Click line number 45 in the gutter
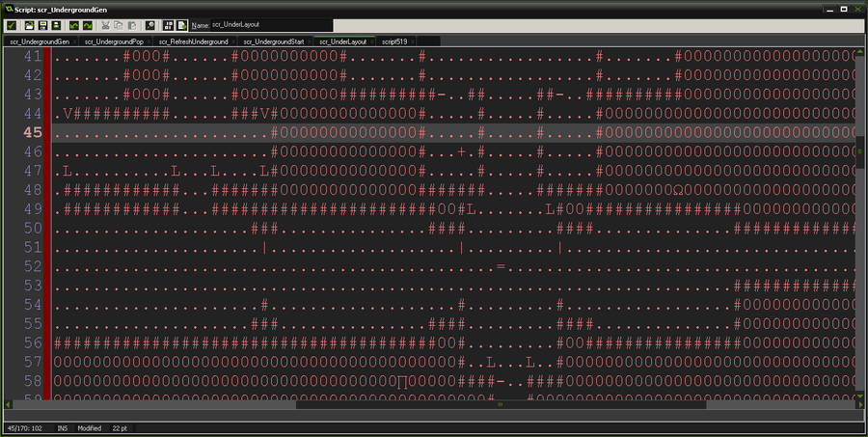This screenshot has height=437, width=868. (x=33, y=133)
